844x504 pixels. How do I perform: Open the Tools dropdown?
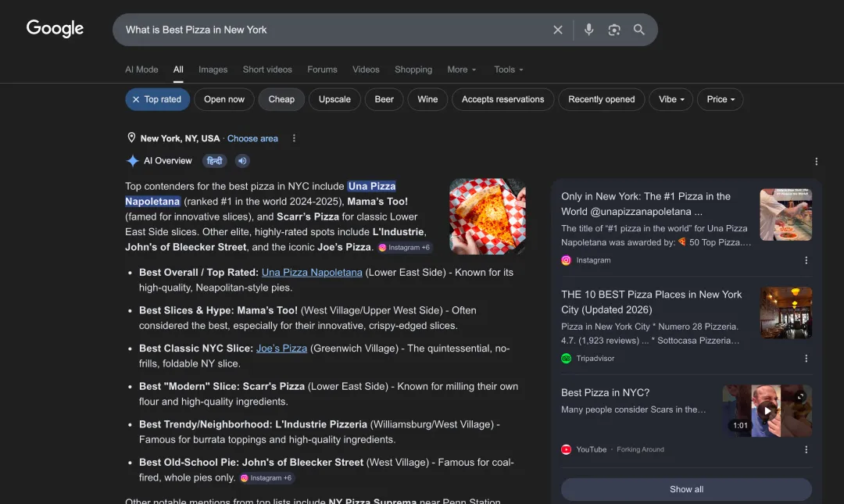point(508,70)
